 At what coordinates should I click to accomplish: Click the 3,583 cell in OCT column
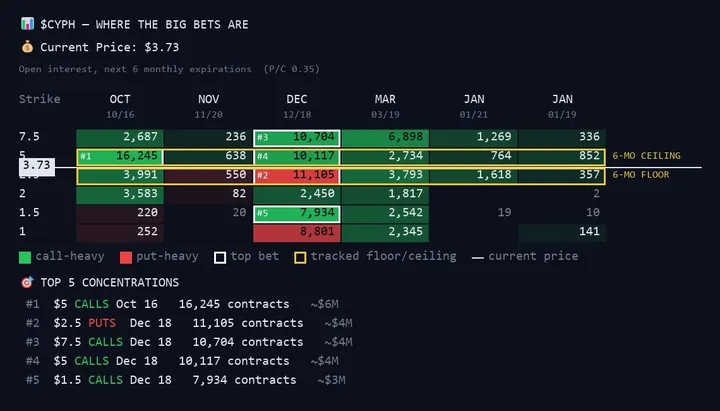click(x=120, y=195)
